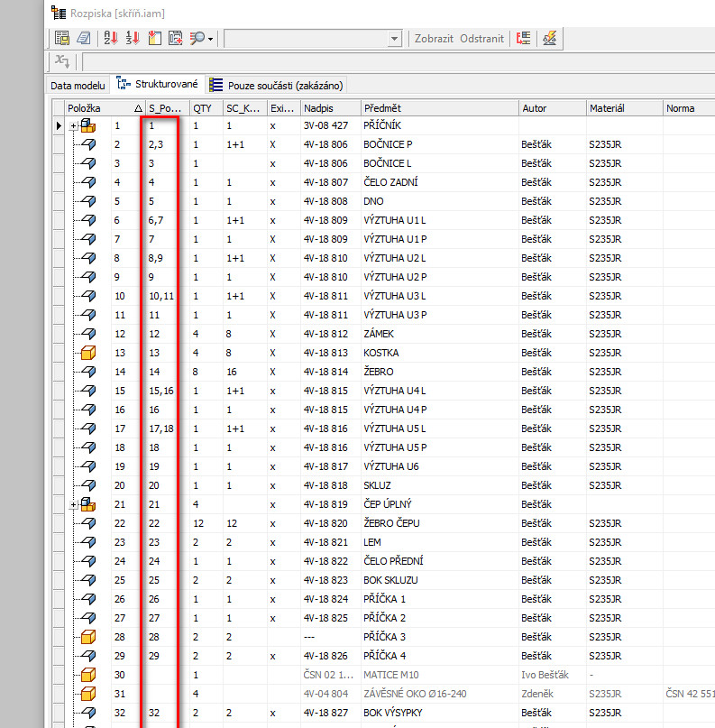Image resolution: width=715 pixels, height=728 pixels.
Task: Click the Export Bill of Materials icon
Action: point(62,38)
